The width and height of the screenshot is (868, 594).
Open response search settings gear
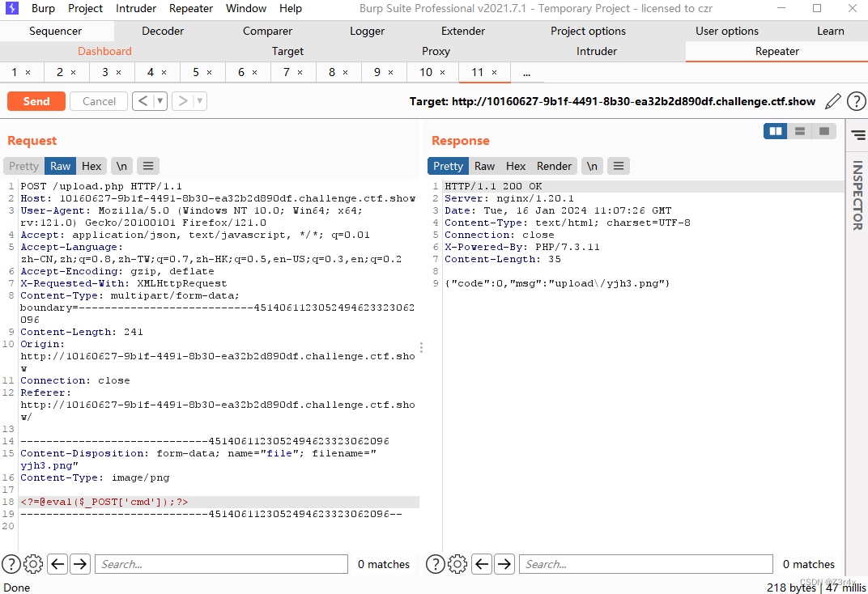[x=457, y=564]
